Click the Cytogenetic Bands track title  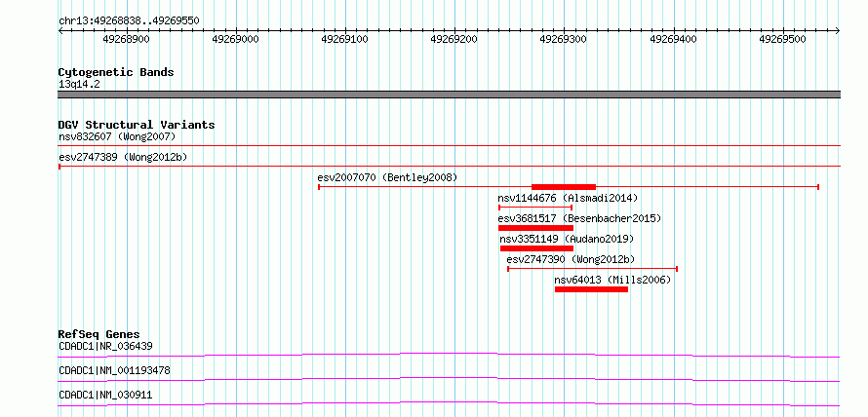[116, 72]
